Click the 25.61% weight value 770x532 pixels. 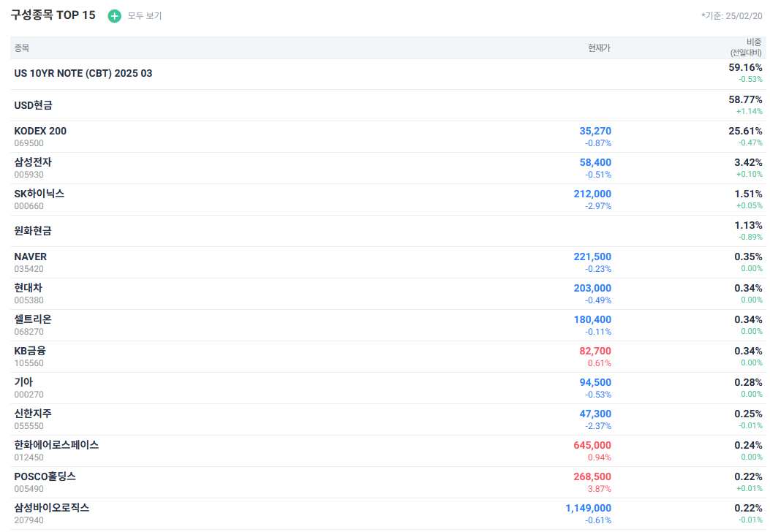pos(745,131)
